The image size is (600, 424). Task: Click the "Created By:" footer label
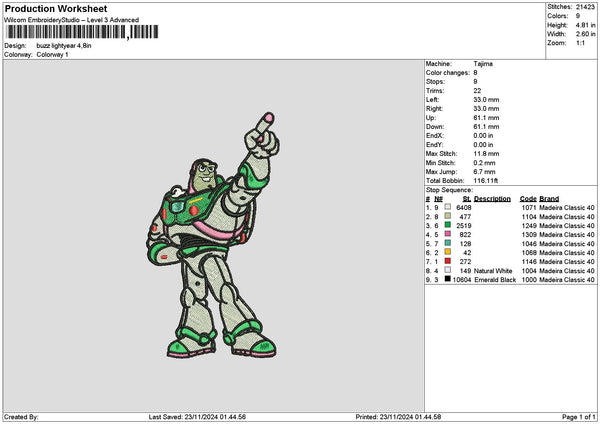21,417
